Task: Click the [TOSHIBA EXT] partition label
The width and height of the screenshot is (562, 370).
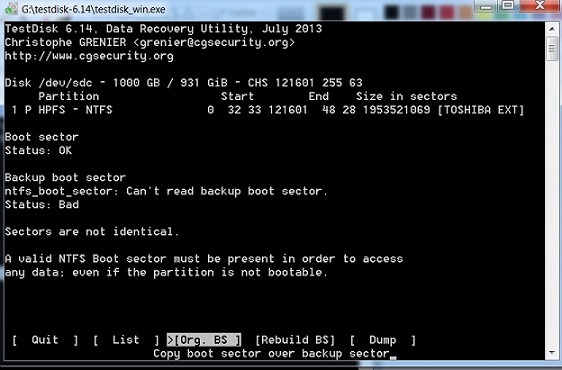Action: (x=481, y=110)
